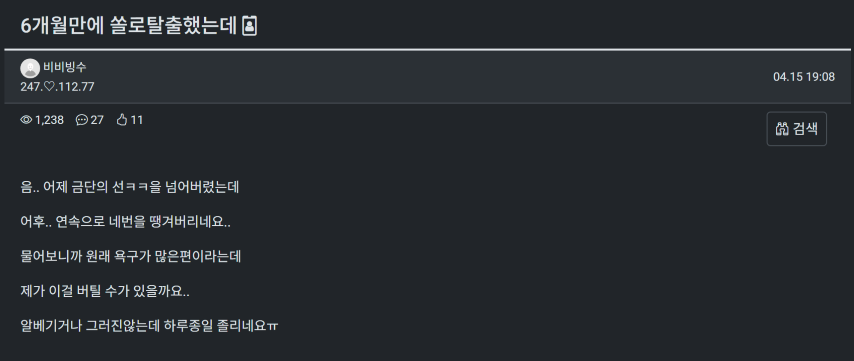Viewport: 854px width, 361px height.
Task: Click the 비비빙수 profile avatar
Action: (30, 68)
